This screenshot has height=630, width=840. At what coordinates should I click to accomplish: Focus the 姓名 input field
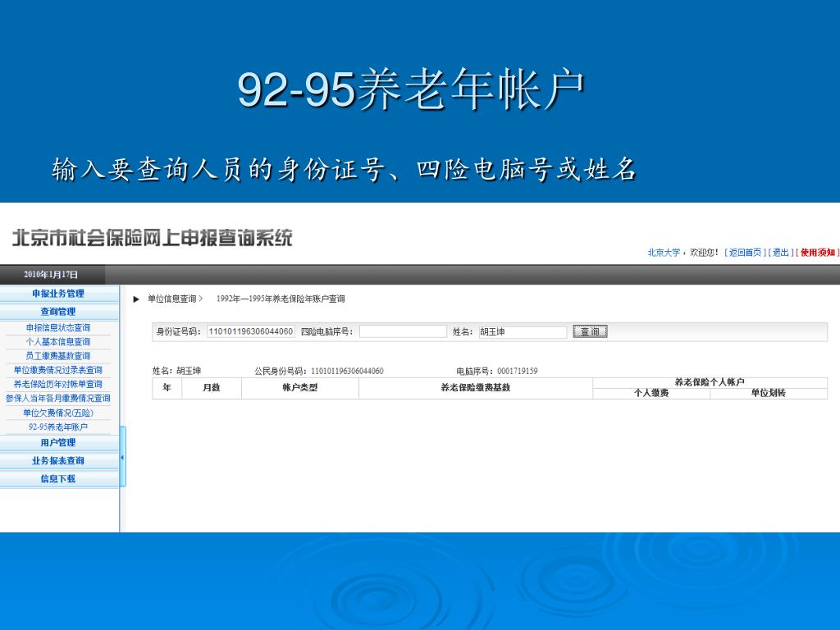[x=523, y=331]
